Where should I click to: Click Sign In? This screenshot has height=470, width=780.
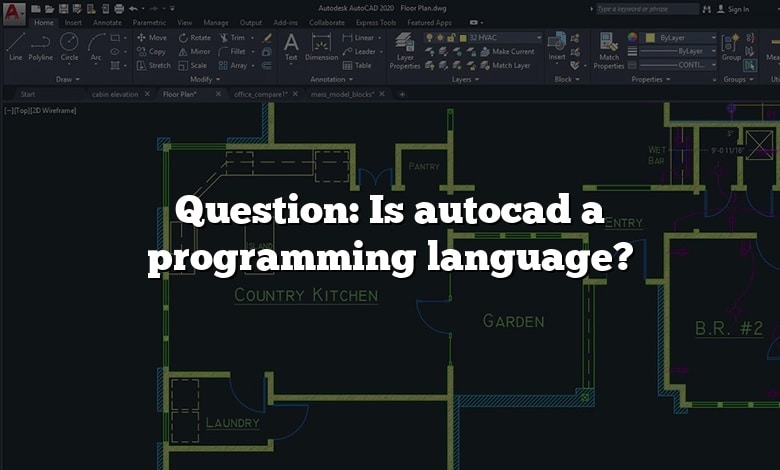click(733, 9)
